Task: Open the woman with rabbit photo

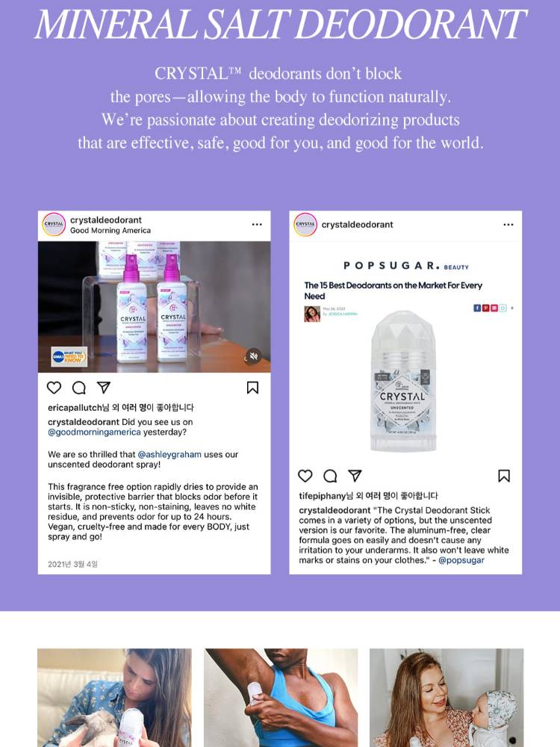Action: (x=115, y=698)
